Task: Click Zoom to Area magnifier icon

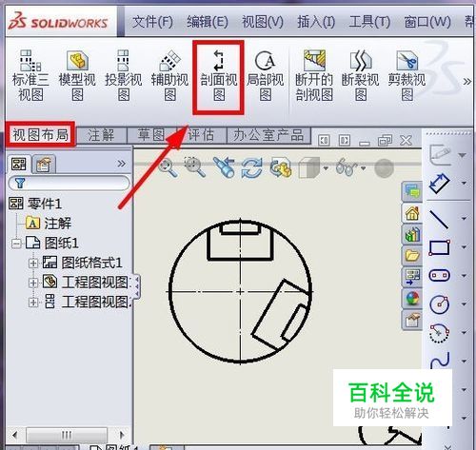Action: (194, 166)
